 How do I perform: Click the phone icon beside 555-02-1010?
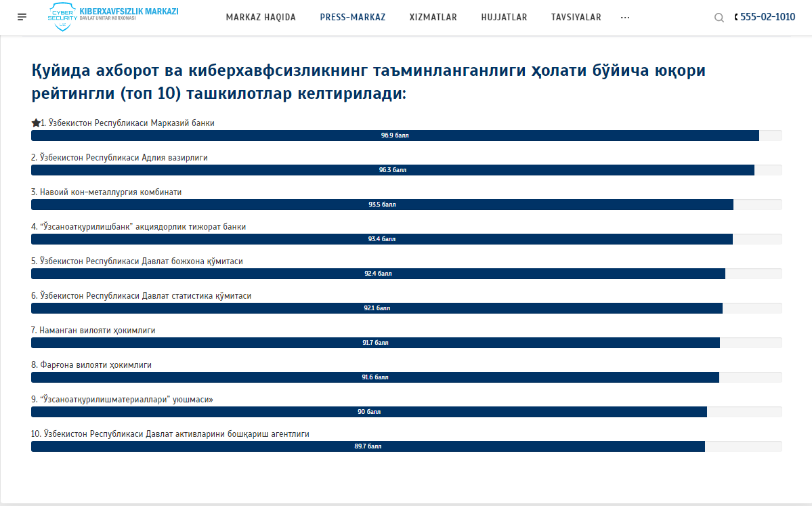click(x=736, y=18)
